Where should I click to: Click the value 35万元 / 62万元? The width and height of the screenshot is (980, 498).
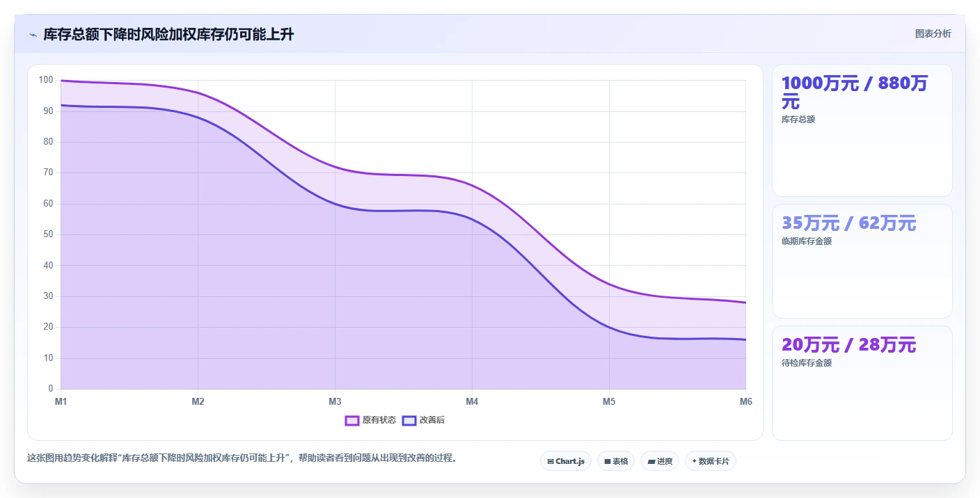point(848,223)
